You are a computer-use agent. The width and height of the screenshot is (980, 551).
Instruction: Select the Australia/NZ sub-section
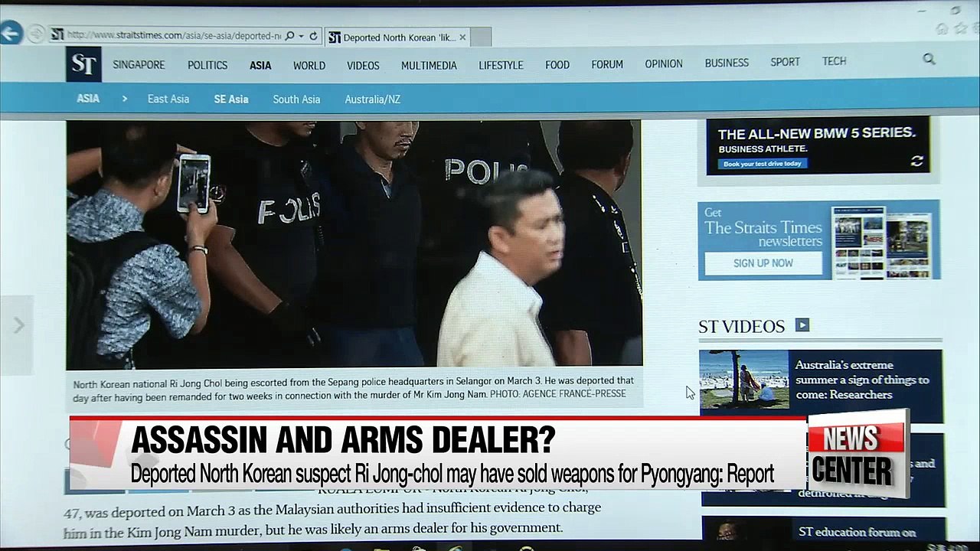[373, 99]
